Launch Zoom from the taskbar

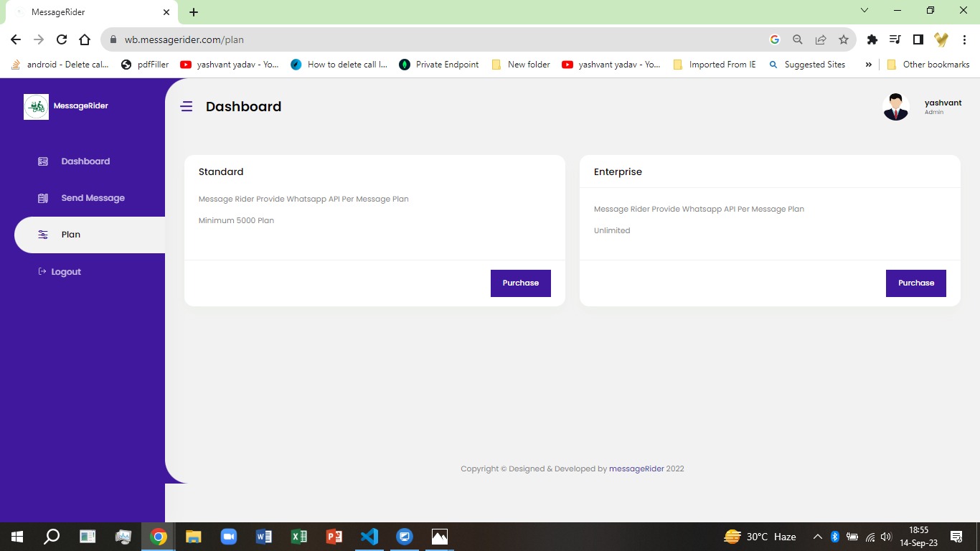[229, 537]
